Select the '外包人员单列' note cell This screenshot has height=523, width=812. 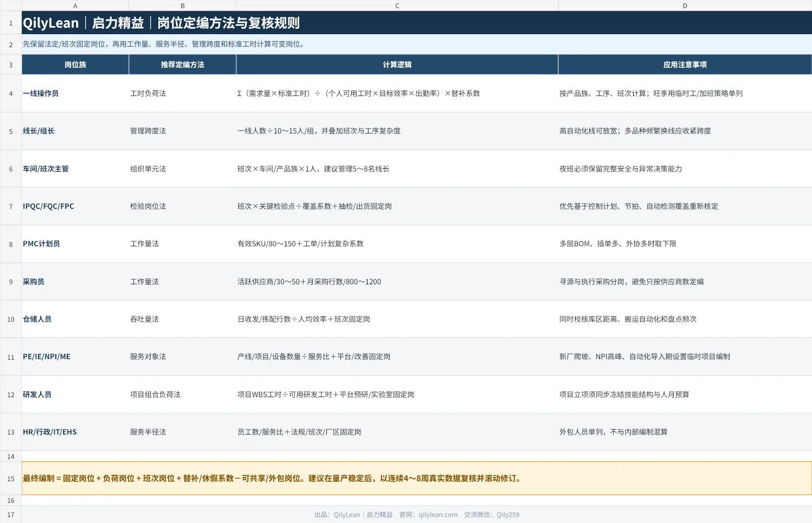[685, 432]
